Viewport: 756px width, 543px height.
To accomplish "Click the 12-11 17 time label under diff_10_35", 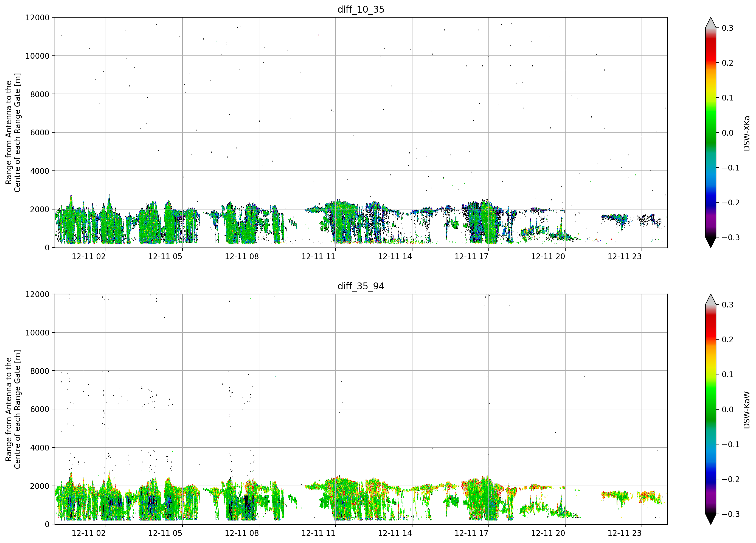I will [x=471, y=256].
